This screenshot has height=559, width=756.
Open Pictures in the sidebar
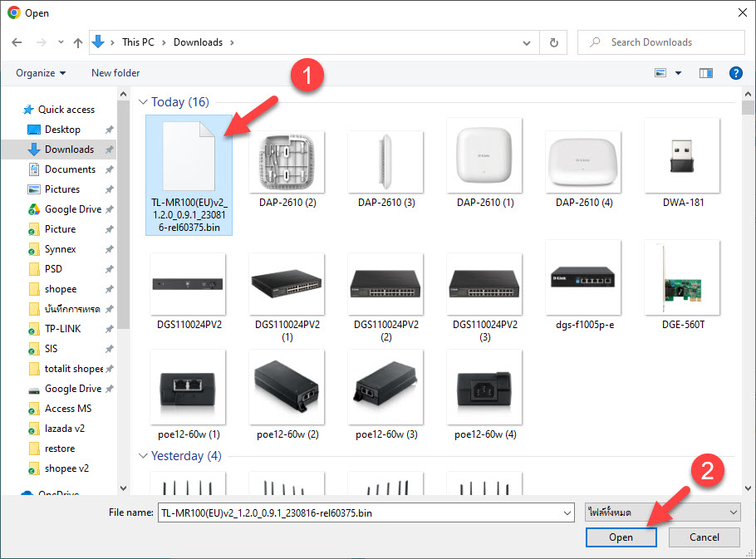click(x=61, y=189)
